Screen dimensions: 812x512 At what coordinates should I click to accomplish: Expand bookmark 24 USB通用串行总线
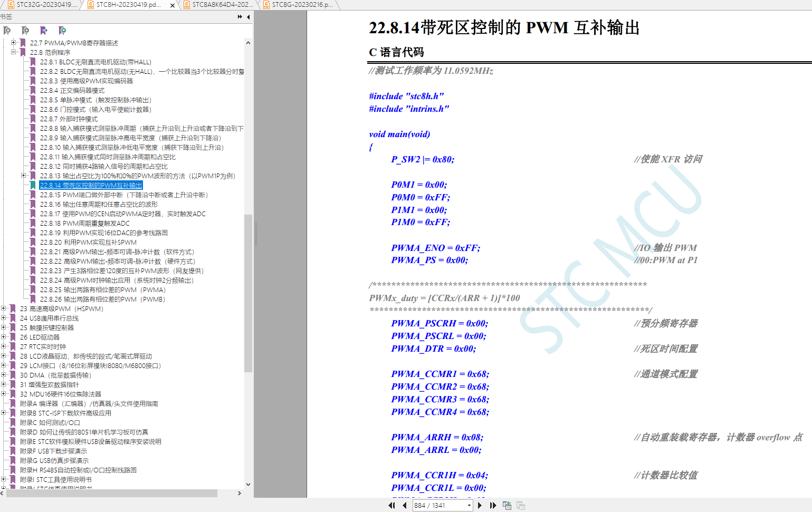[4, 318]
